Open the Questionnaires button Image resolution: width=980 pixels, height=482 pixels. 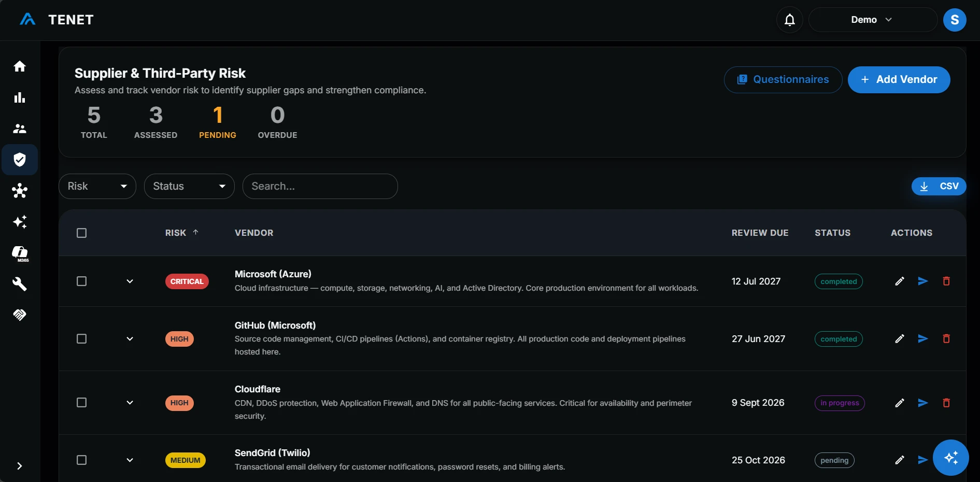(783, 80)
